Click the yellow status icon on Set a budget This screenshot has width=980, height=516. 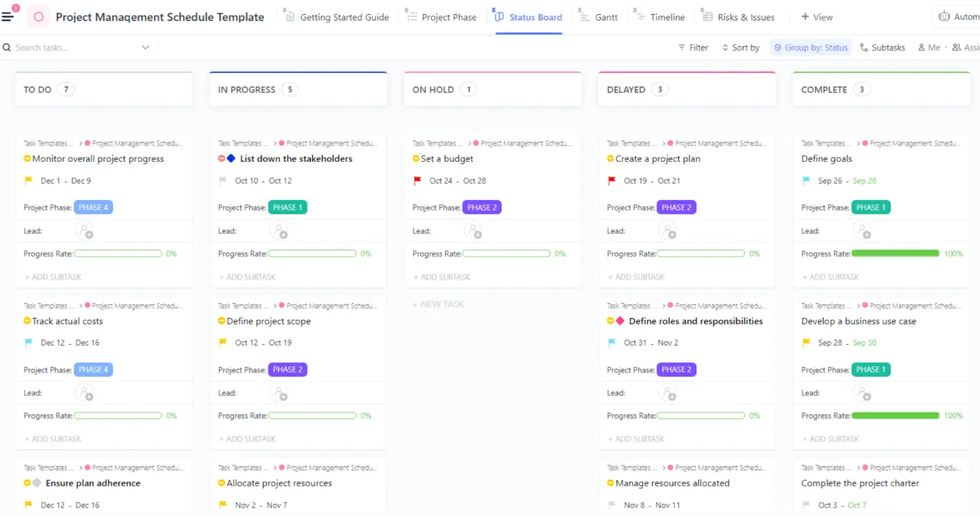(416, 158)
